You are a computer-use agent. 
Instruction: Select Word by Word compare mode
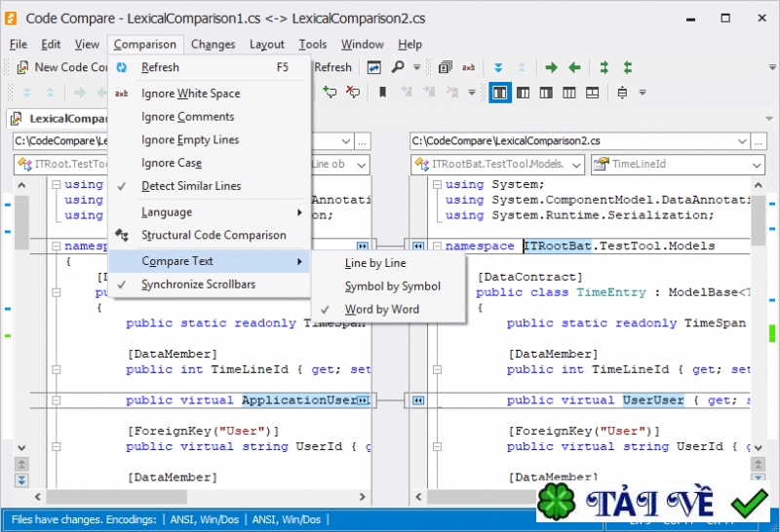(381, 309)
